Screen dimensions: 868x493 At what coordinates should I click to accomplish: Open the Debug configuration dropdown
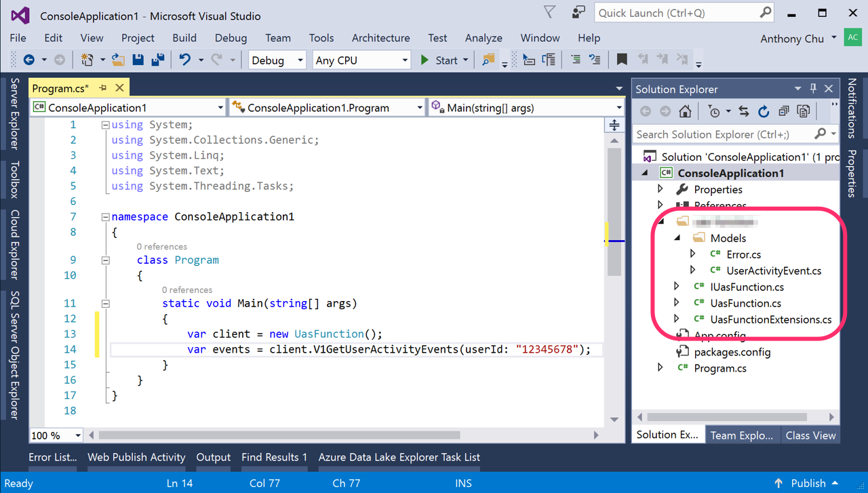(300, 60)
